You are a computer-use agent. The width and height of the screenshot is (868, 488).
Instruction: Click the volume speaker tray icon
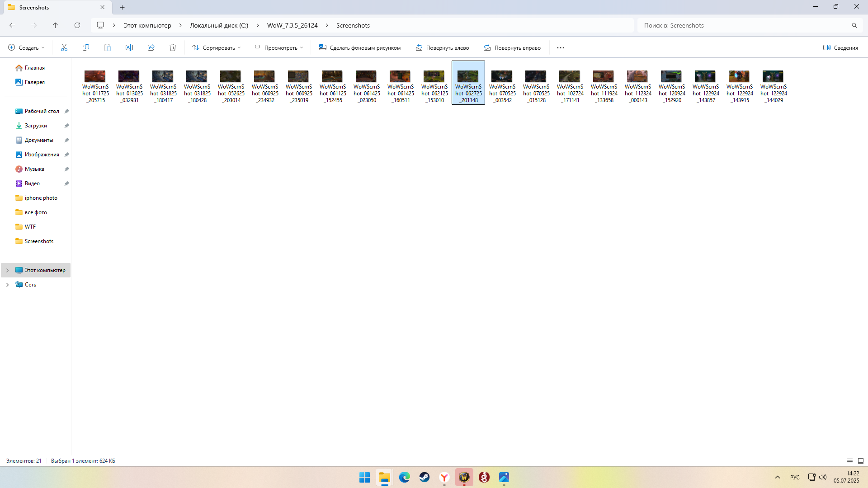(823, 477)
